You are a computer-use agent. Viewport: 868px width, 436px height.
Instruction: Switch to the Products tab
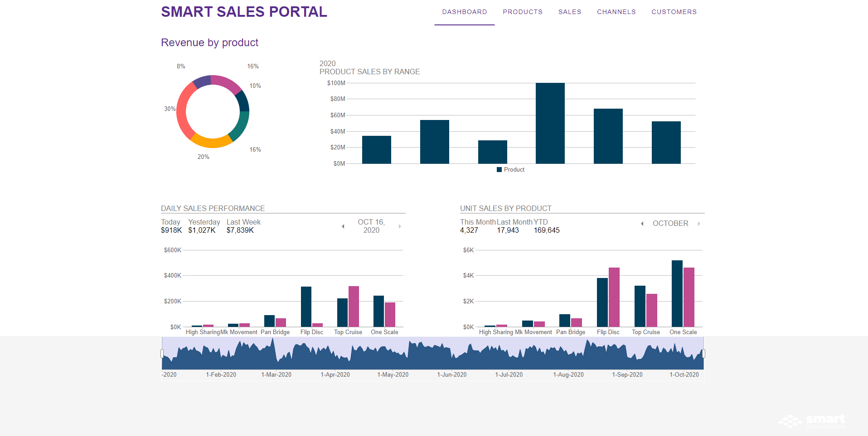pos(522,12)
